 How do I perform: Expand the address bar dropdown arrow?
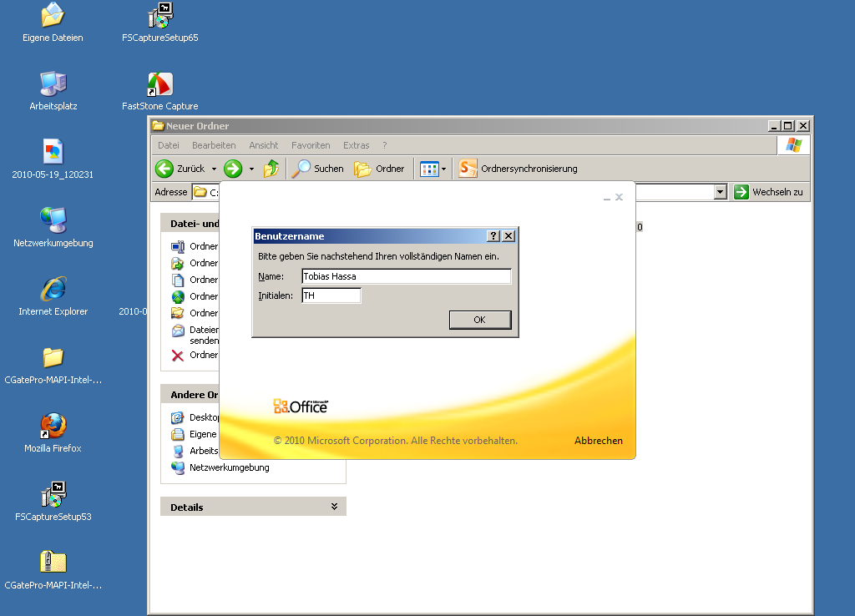tap(720, 192)
